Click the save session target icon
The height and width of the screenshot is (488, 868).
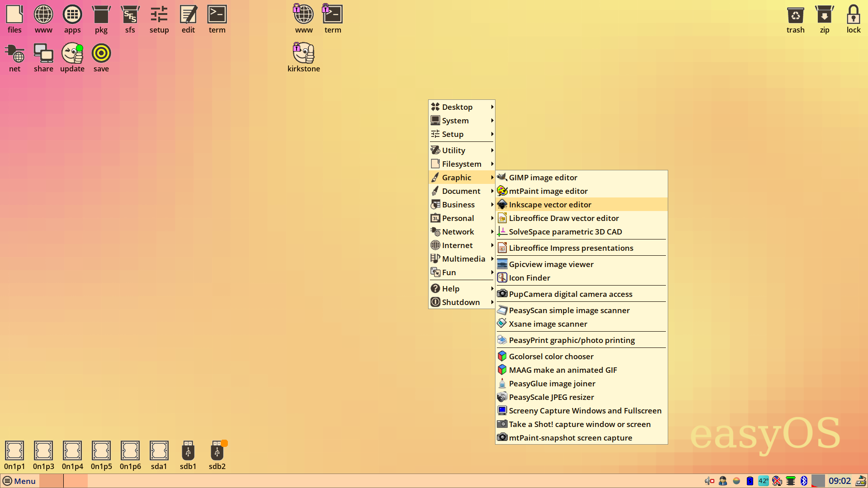(x=101, y=58)
